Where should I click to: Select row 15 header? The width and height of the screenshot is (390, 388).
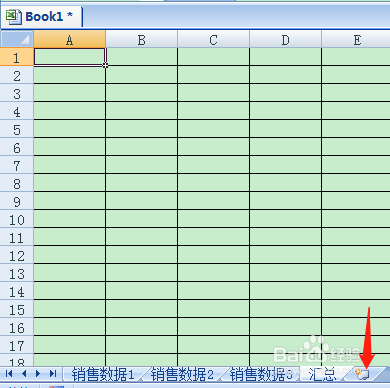click(x=17, y=309)
